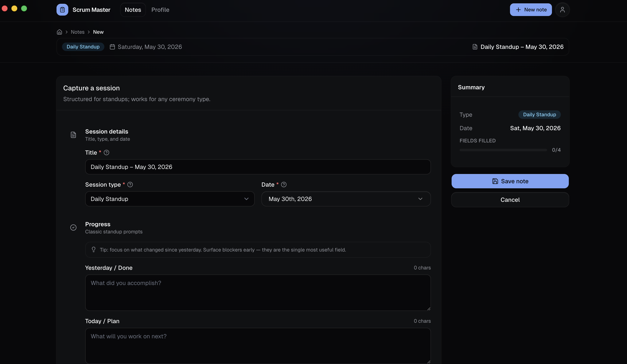This screenshot has width=627, height=364.
Task: Click the document icon next to header title
Action: point(475,47)
